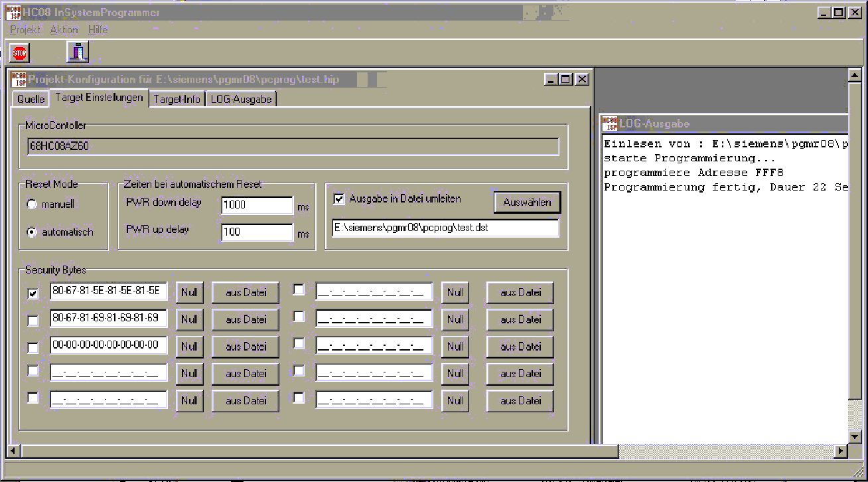Uncheck the first Security Bytes row checkbox
868x482 pixels.
click(33, 293)
